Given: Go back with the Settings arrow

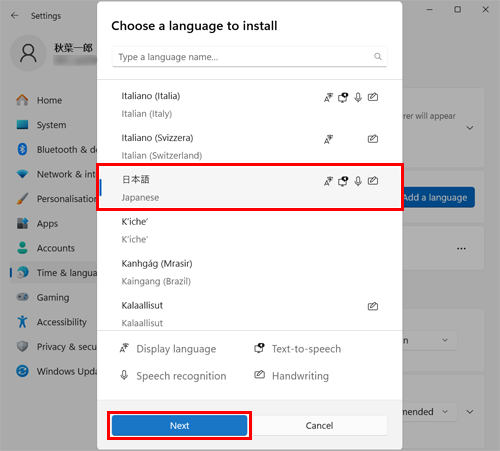Looking at the screenshot, I should click(15, 16).
